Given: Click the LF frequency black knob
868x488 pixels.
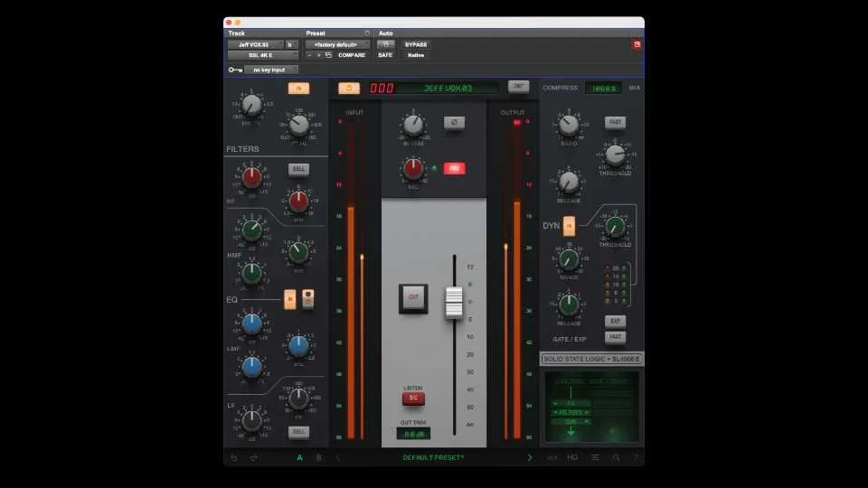Looking at the screenshot, I should tap(298, 398).
